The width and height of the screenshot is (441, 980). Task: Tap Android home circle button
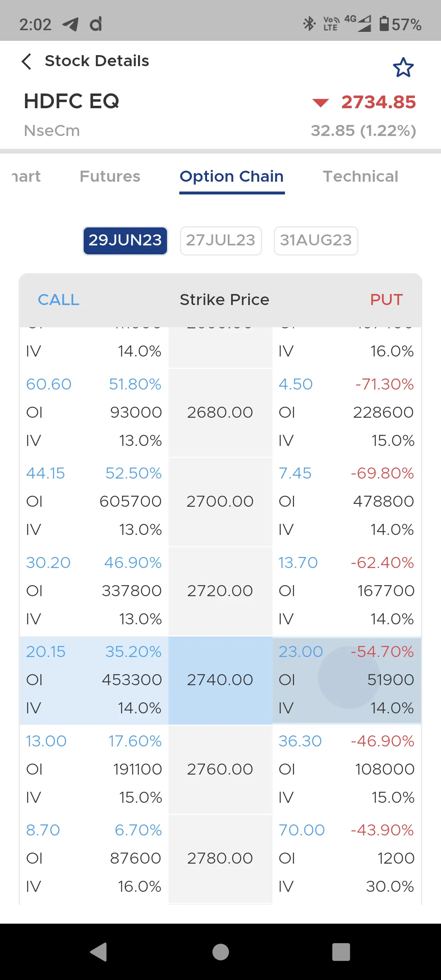(x=220, y=952)
